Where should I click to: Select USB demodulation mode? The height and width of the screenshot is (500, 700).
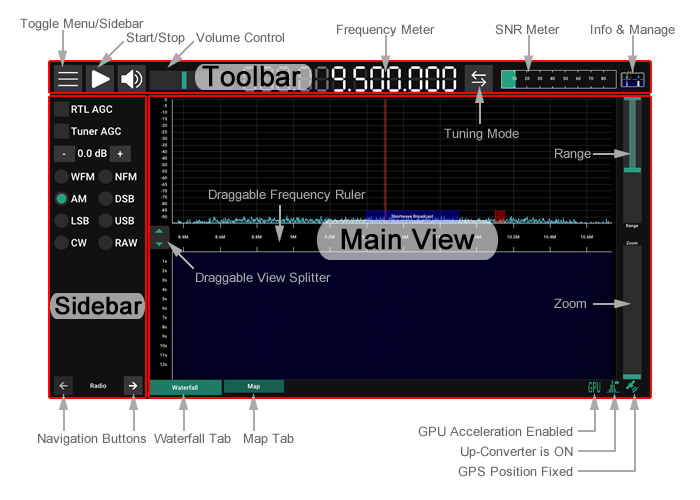tap(106, 220)
